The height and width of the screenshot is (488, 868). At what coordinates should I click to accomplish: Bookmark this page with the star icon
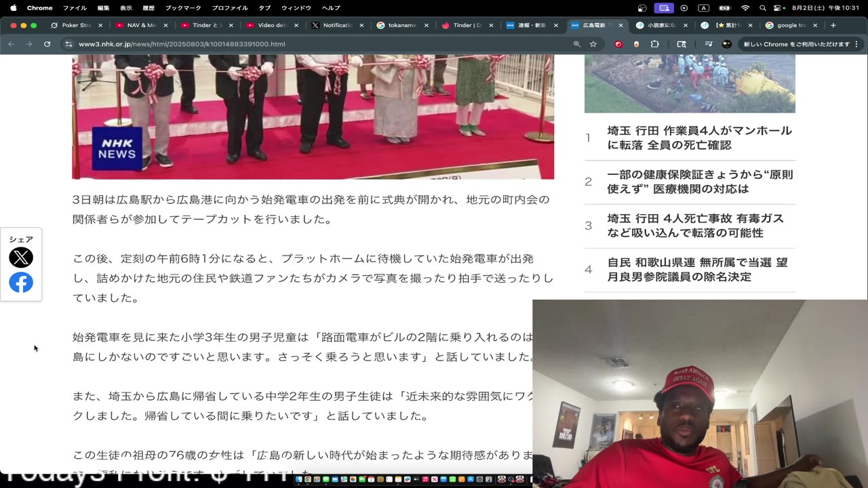(593, 44)
